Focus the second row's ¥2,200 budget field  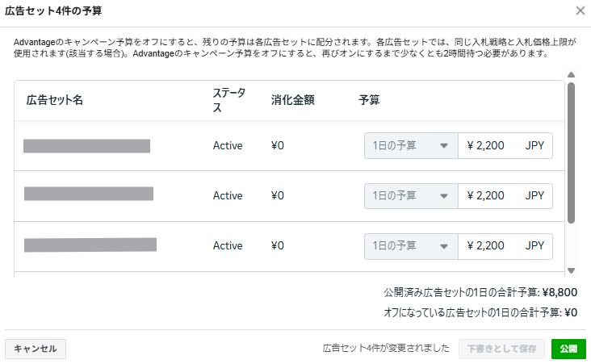pyautogui.click(x=494, y=196)
